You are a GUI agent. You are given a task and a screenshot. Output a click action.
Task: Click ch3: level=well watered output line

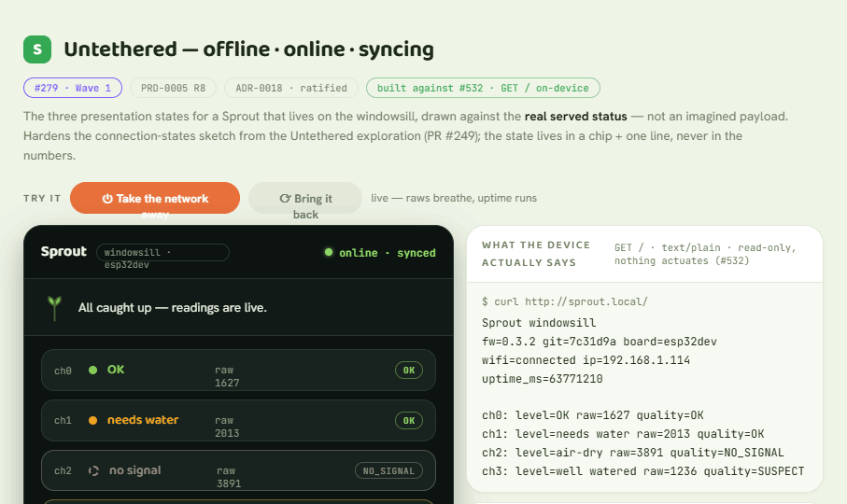642,471
